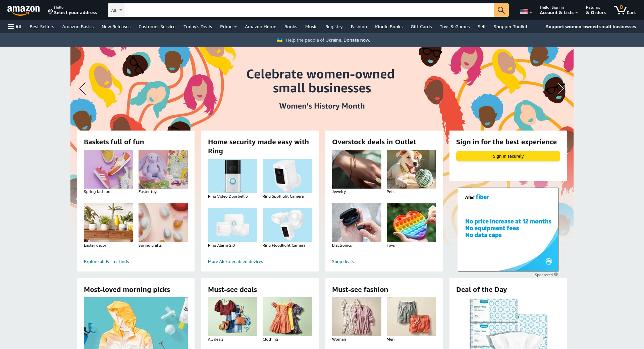Open the hamburger All menu

coord(15,27)
